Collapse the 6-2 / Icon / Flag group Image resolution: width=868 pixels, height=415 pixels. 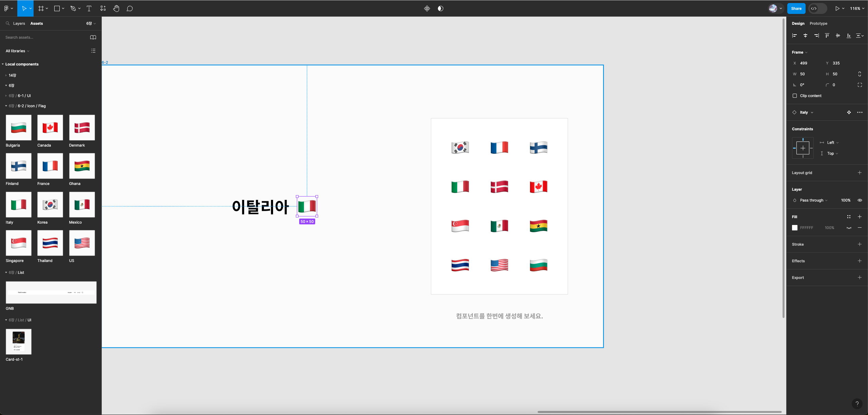click(6, 106)
